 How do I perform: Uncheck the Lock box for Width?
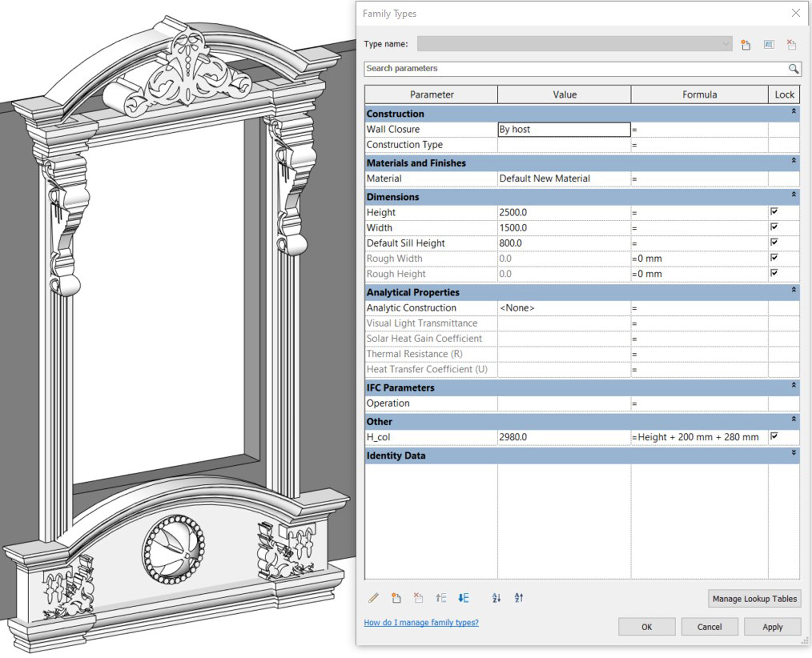pyautogui.click(x=774, y=227)
